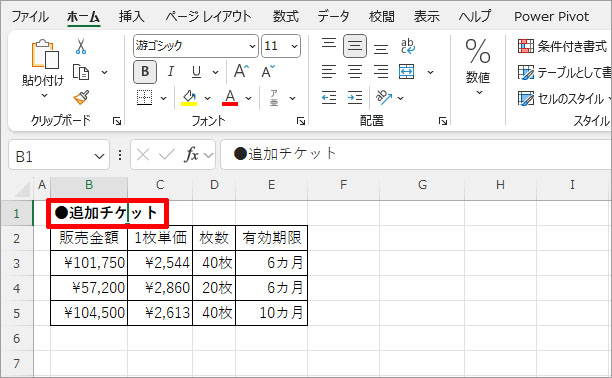
Task: Click the Merge and Center icon
Action: pos(407,72)
